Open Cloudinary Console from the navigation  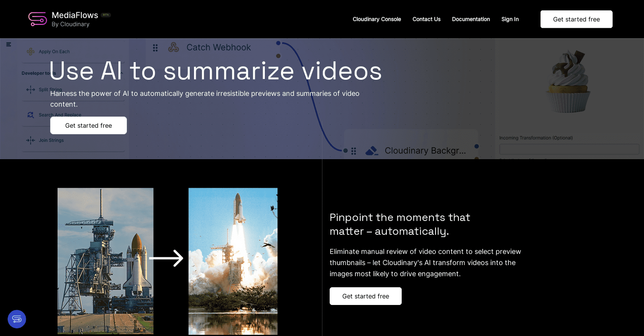(377, 19)
